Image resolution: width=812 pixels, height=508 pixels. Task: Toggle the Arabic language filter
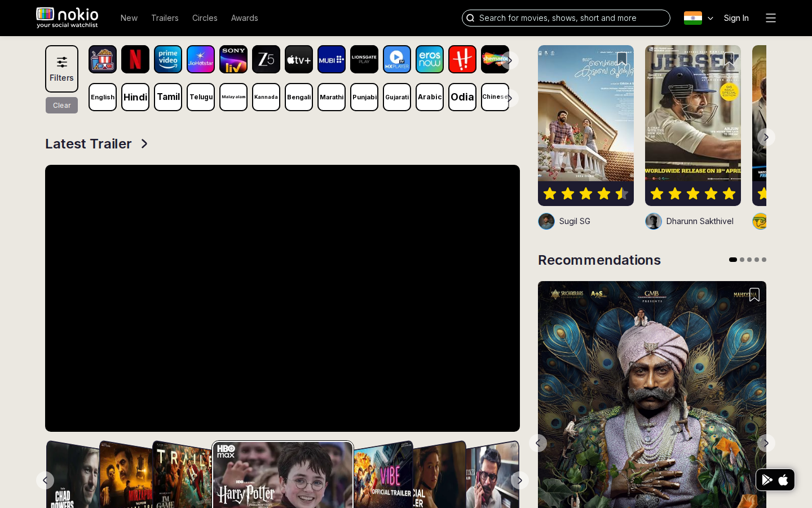click(430, 97)
